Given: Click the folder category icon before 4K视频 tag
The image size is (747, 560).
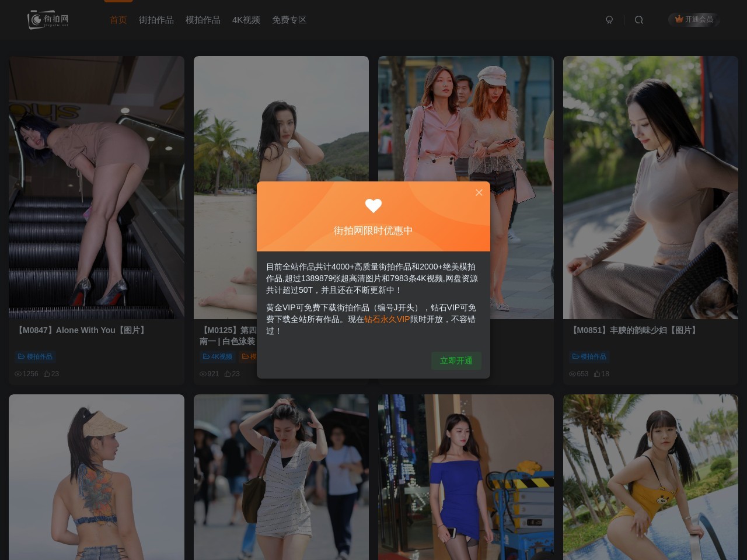Looking at the screenshot, I should tap(207, 356).
